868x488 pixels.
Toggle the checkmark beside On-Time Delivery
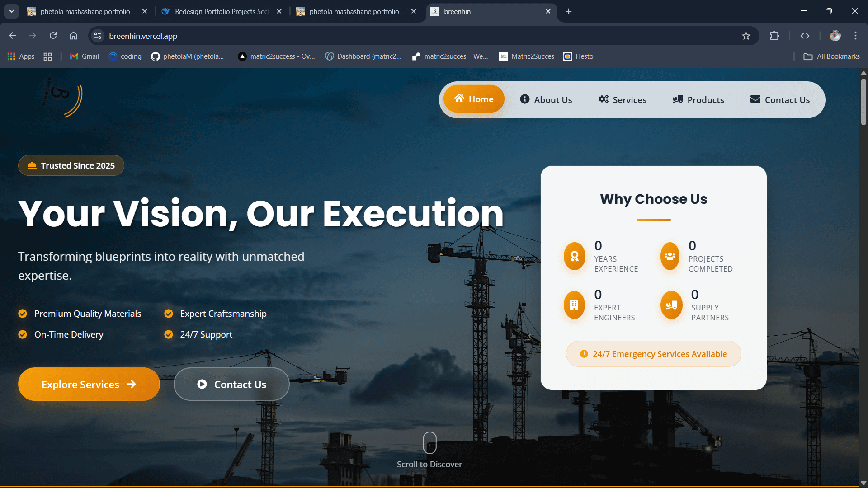(22, 334)
